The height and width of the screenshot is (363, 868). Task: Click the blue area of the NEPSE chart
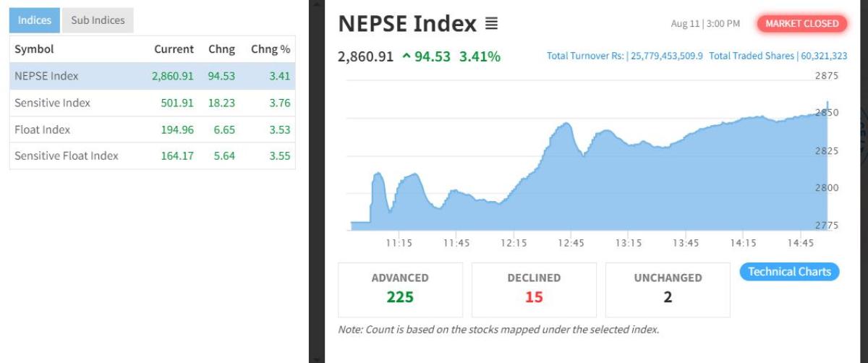pyautogui.click(x=651, y=188)
